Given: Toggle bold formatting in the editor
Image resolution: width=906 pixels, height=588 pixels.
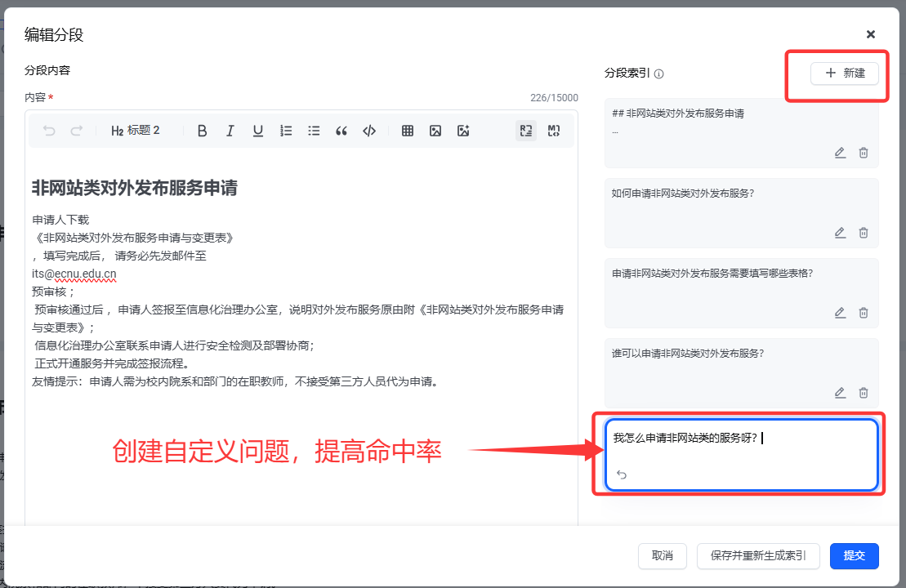Looking at the screenshot, I should point(203,131).
